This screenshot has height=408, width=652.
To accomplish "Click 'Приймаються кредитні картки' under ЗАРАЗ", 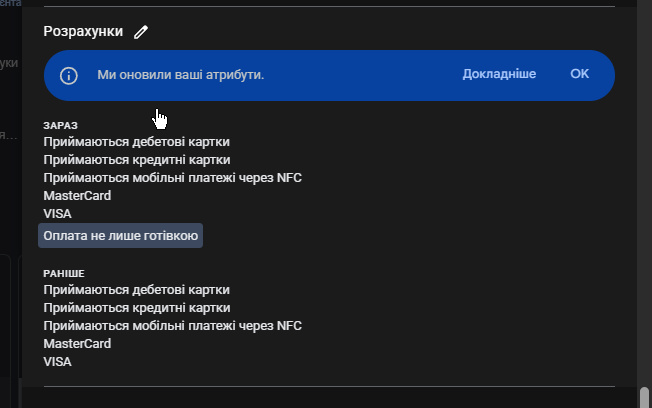I will 137,160.
